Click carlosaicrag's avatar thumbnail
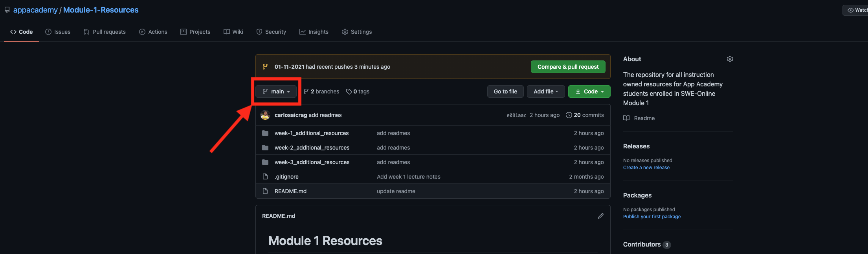The image size is (868, 254). point(265,115)
